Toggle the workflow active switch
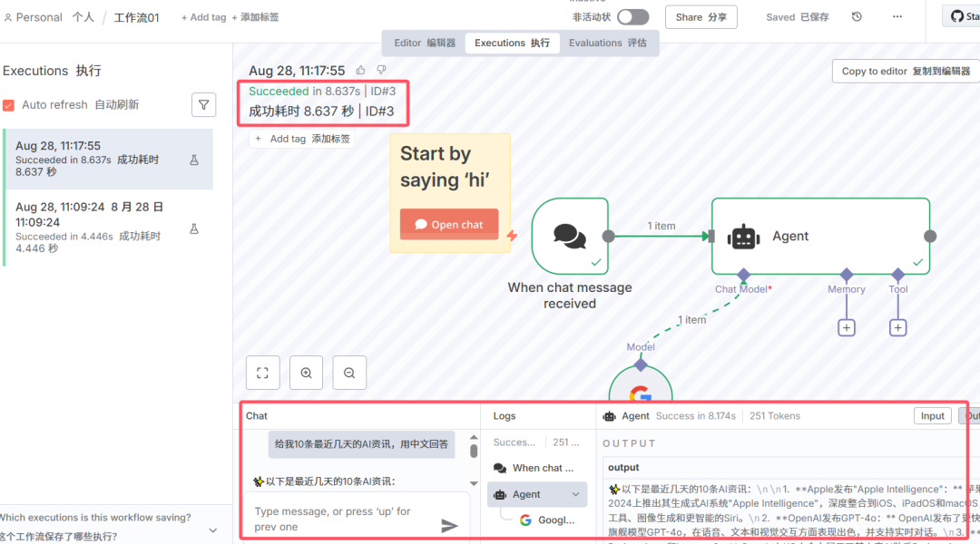The image size is (980, 544). click(x=632, y=17)
